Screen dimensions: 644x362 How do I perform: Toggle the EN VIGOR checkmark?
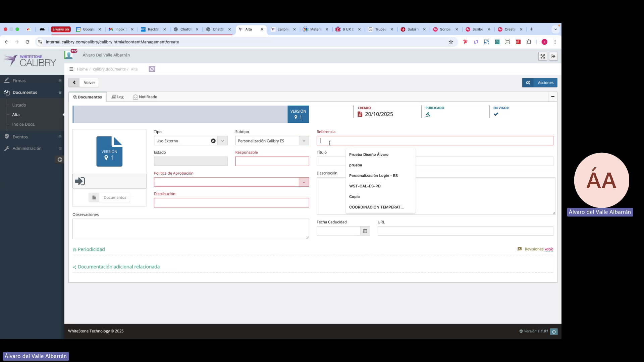click(x=496, y=114)
